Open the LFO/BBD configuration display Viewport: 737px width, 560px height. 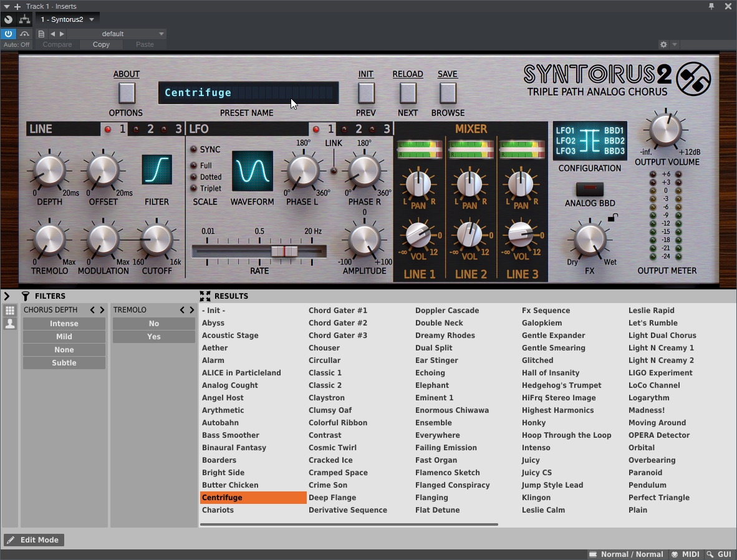pos(590,140)
